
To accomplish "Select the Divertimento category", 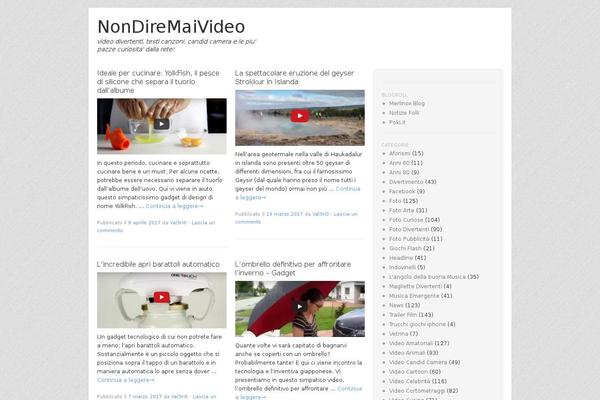I will 406,182.
